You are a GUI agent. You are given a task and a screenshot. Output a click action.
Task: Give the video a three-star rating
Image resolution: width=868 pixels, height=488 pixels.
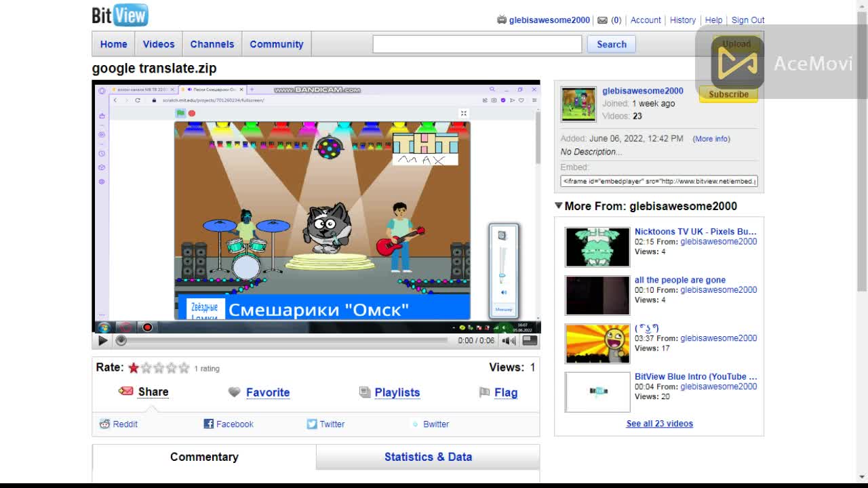(x=159, y=368)
